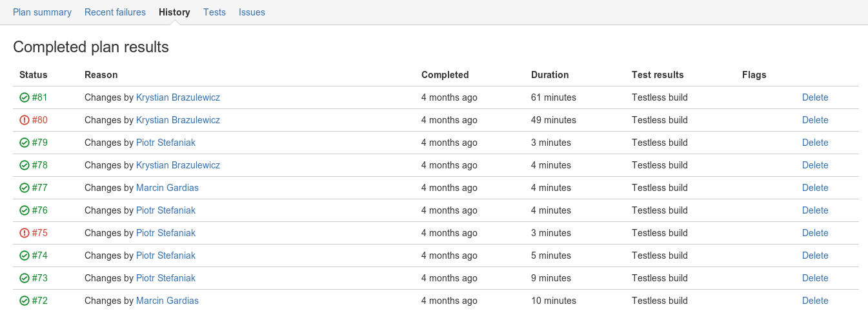Image resolution: width=868 pixels, height=311 pixels.
Task: Click the green success icon for build #81
Action: [x=25, y=97]
